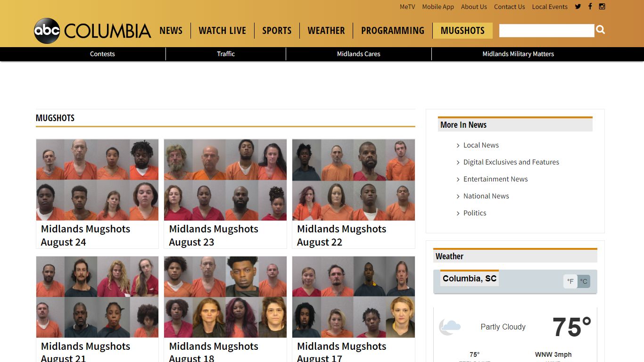Click the Midlands Mugshots August 22 title
Image resolution: width=644 pixels, height=362 pixels.
[x=342, y=235]
